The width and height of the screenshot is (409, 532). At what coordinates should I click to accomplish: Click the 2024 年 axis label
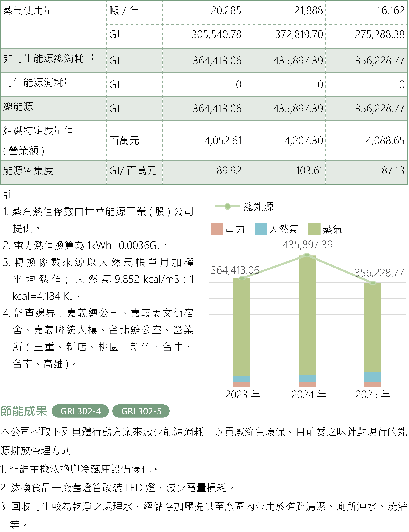coord(309,394)
